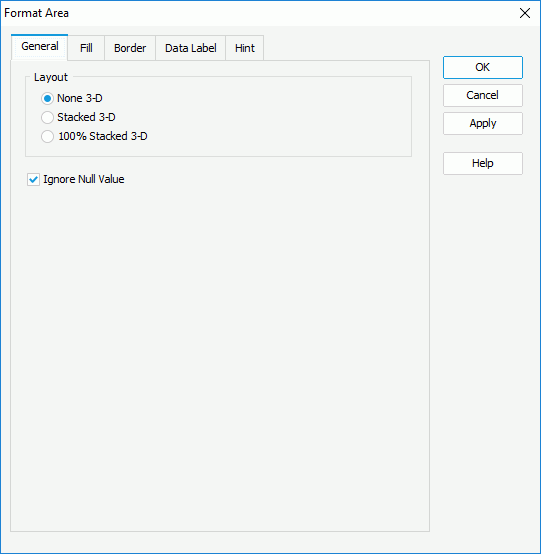Apply the area format settings
Image resolution: width=541 pixels, height=554 pixels.
coord(483,123)
